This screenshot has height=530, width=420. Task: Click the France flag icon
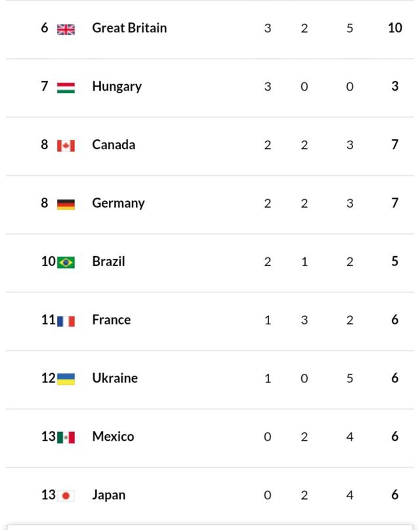pyautogui.click(x=66, y=320)
